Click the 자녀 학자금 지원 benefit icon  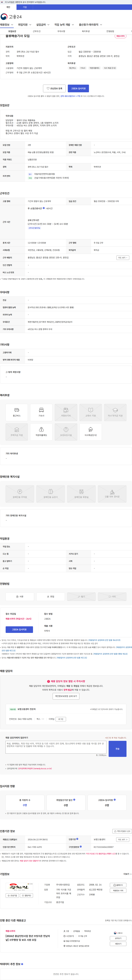115,412
